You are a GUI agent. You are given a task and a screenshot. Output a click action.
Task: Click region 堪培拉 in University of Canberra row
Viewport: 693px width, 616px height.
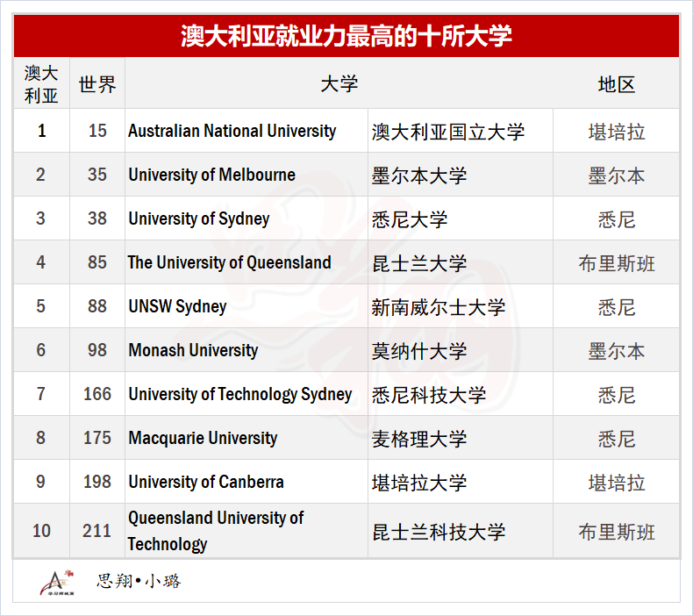616,483
